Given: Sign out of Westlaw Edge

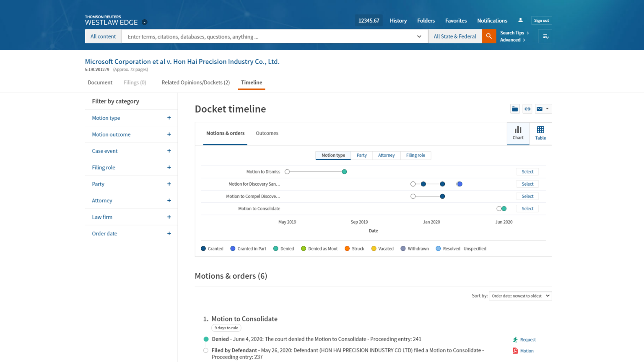Looking at the screenshot, I should click(541, 20).
